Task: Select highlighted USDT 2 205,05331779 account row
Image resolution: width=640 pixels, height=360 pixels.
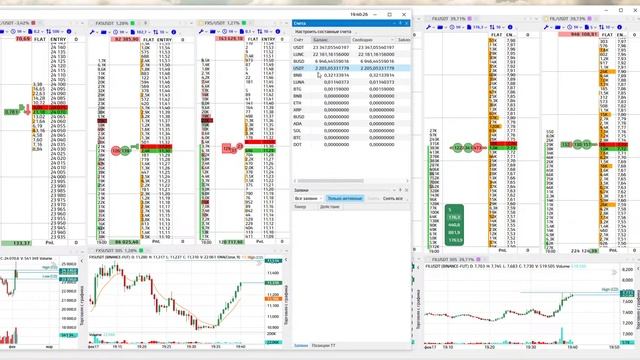Action: tap(351, 68)
